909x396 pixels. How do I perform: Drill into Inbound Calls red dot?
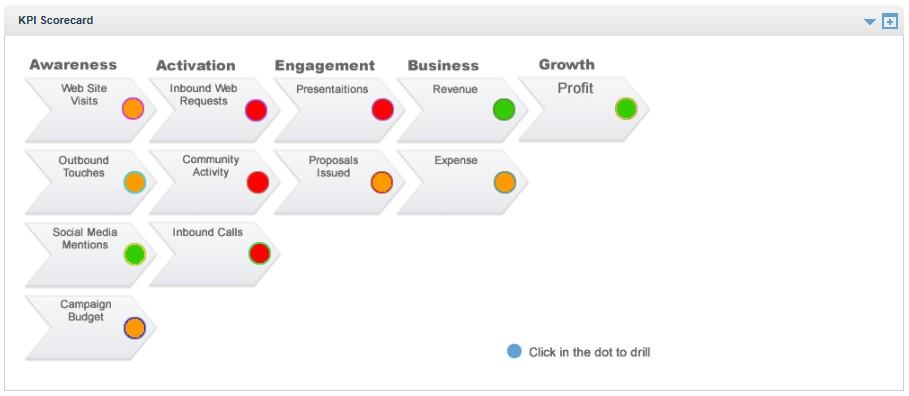(x=259, y=253)
